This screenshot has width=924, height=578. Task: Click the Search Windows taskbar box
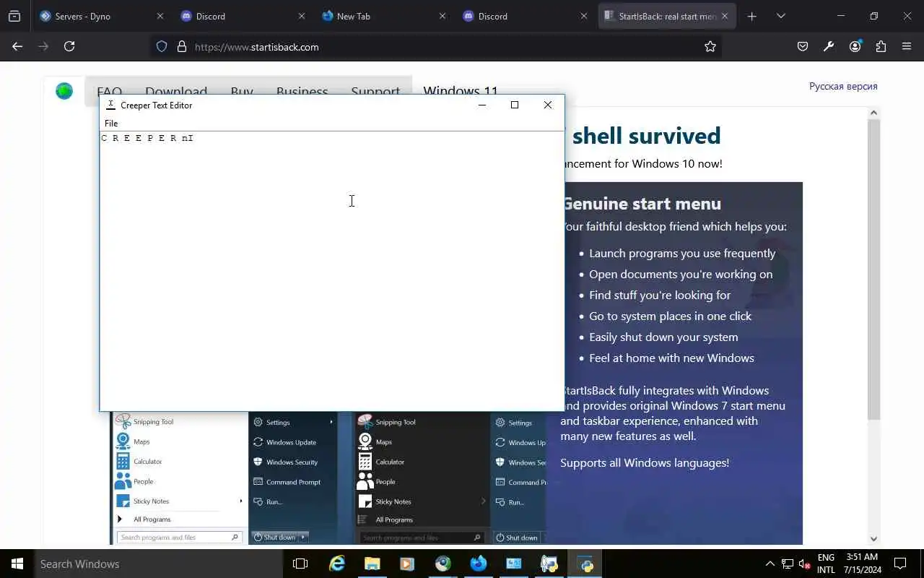pyautogui.click(x=159, y=564)
